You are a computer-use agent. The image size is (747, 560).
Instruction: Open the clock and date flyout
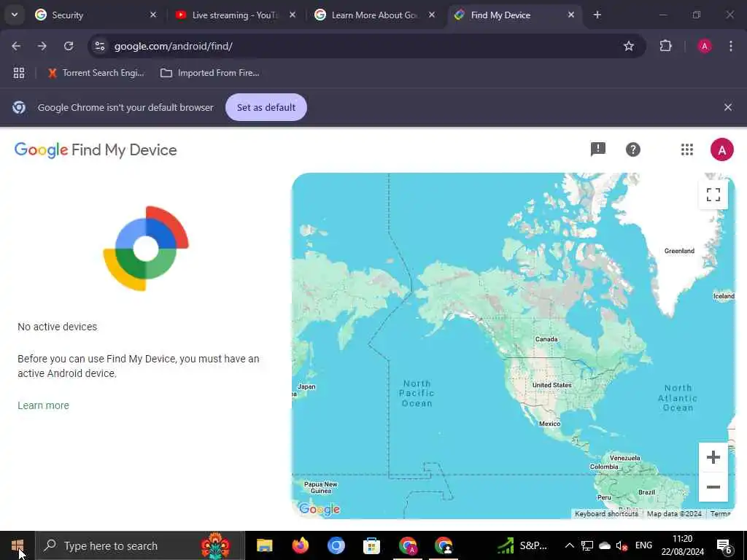[x=682, y=545]
